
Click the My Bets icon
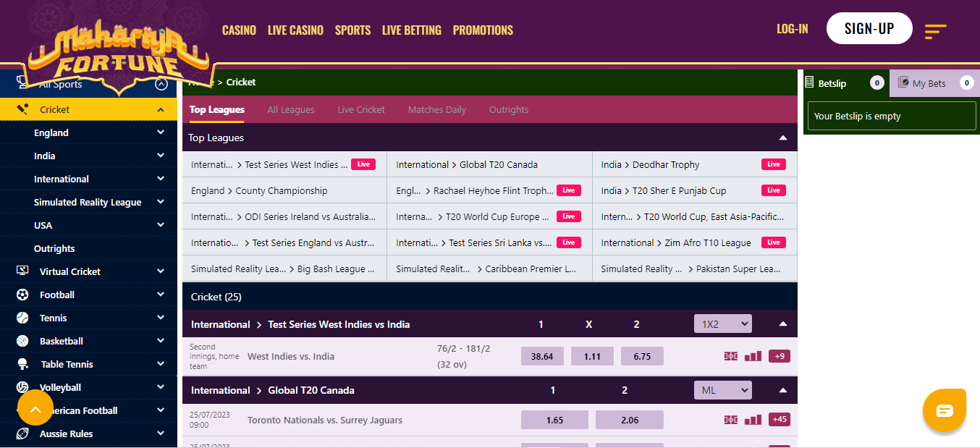[903, 83]
